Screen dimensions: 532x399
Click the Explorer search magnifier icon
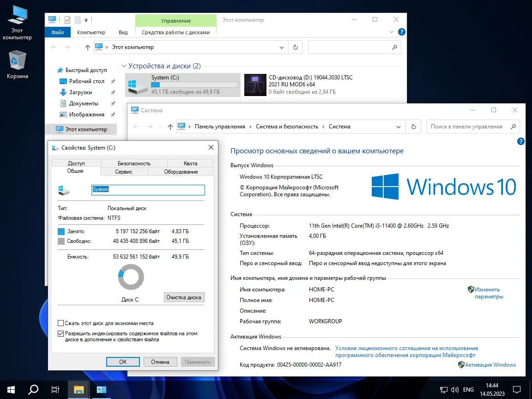pyautogui.click(x=394, y=47)
